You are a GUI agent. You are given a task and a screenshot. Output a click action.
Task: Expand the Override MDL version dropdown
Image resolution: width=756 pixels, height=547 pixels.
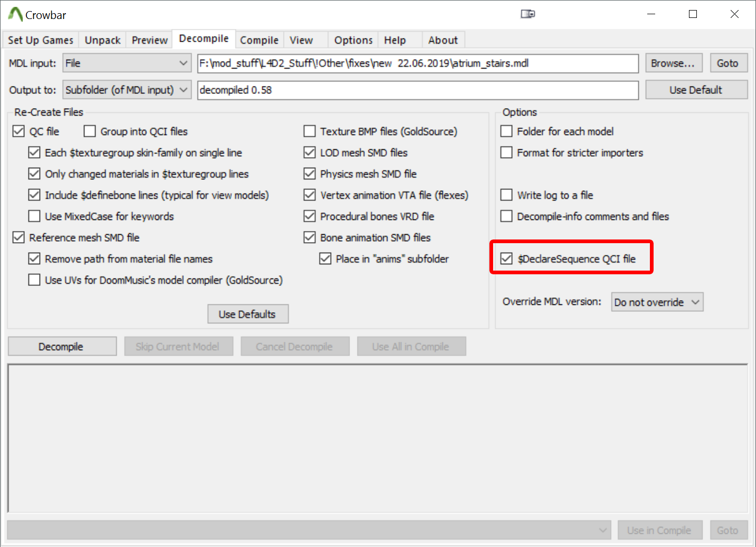point(657,302)
